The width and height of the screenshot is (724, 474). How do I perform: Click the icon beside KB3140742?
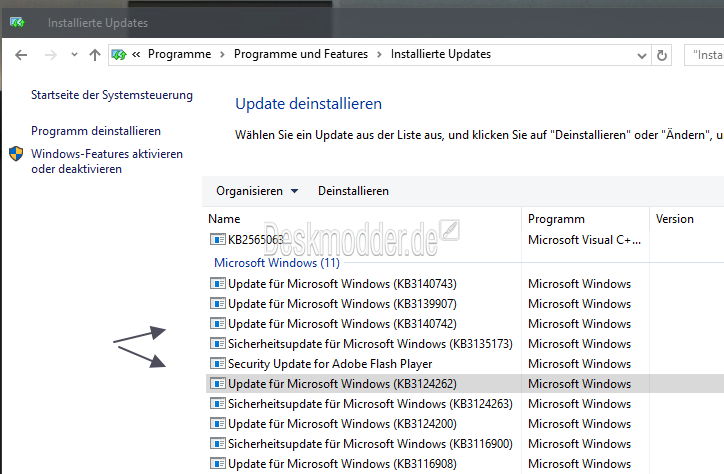pos(217,324)
